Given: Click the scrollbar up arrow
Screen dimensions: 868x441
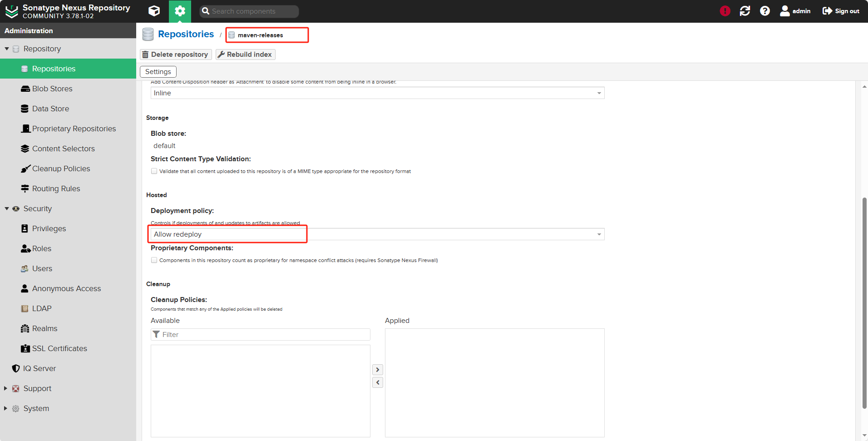Looking at the screenshot, I should (864, 86).
